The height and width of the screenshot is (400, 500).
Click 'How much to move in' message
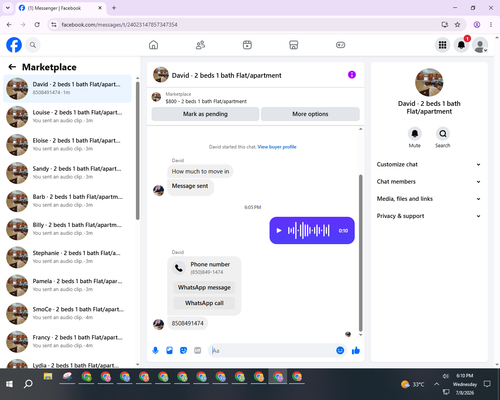coord(200,171)
